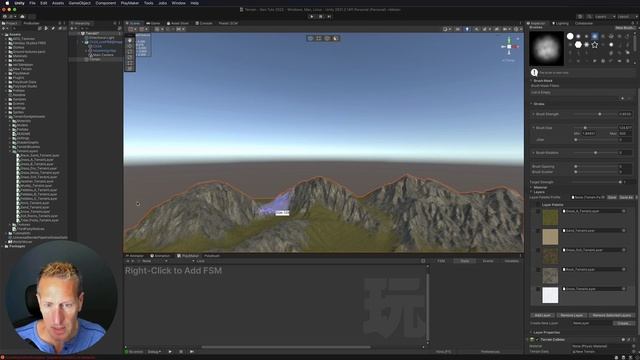Click the Step button in the top toolbar
Image resolution: width=640 pixels, height=360 pixels.
pyautogui.click(x=329, y=17)
